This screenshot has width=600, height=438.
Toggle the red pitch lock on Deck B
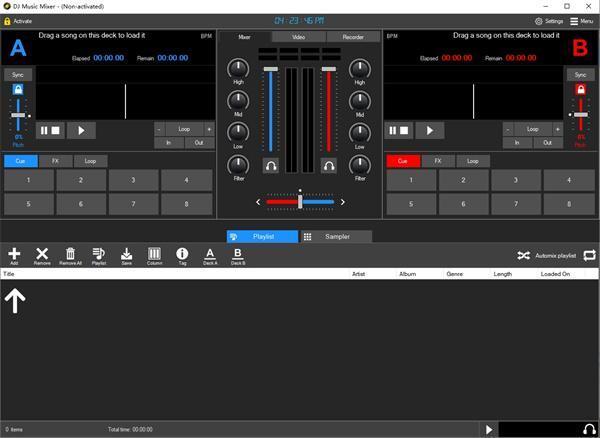[580, 91]
